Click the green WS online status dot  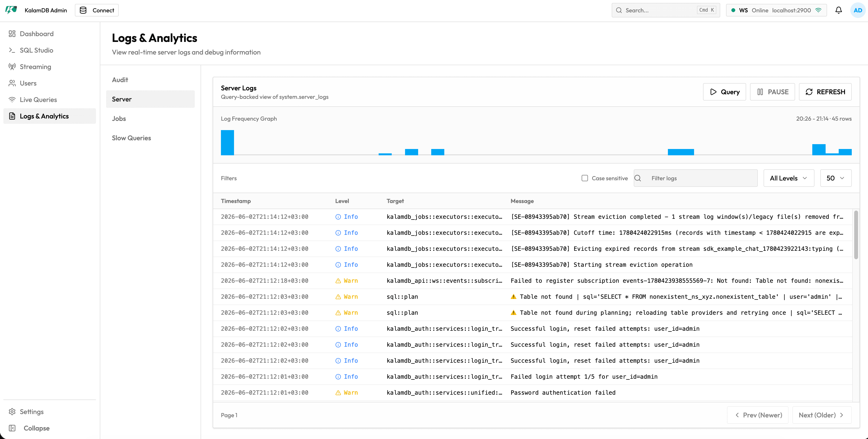click(x=733, y=10)
